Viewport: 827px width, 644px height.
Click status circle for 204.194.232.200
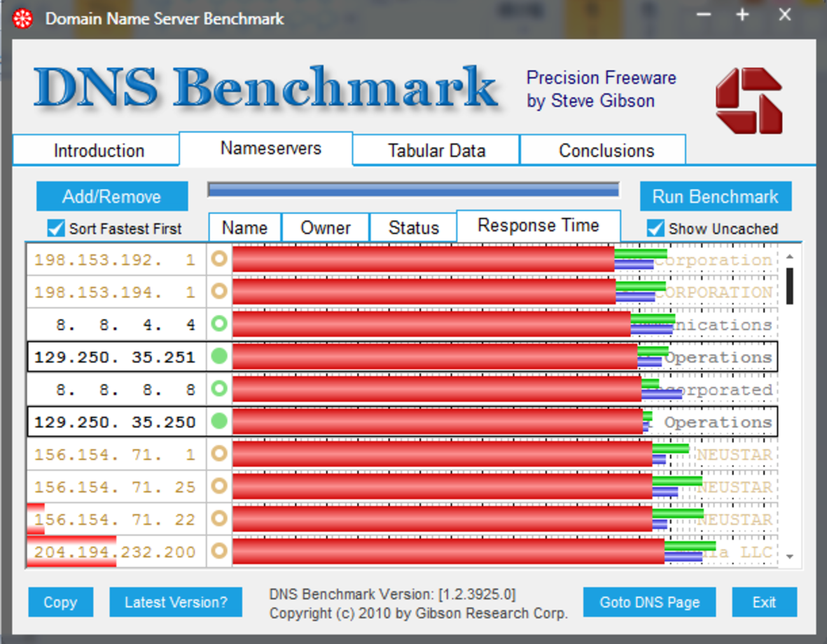point(219,551)
